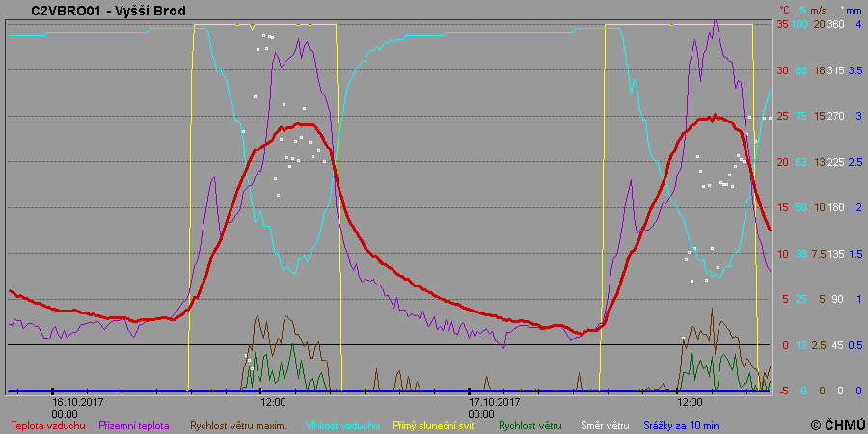868x434 pixels.
Task: Click the 17.10.2017 date label on time axis
Action: coord(495,402)
